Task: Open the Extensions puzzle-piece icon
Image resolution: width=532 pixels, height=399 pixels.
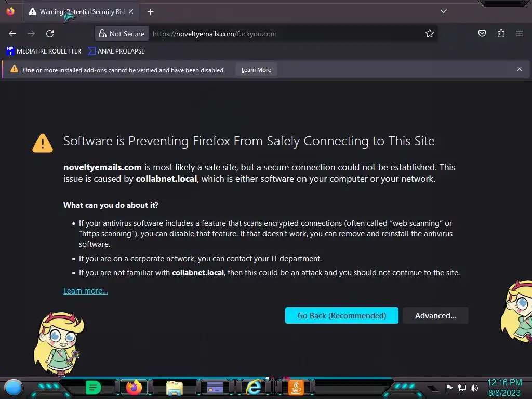Action: tap(501, 33)
